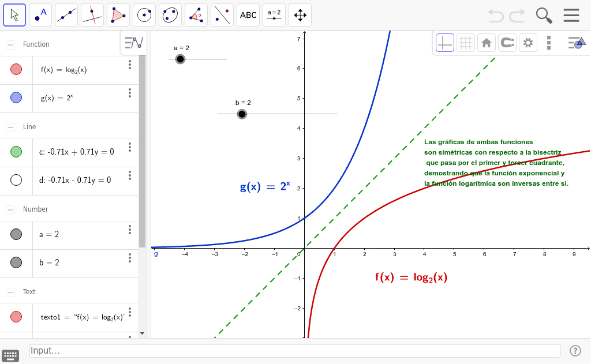Select the Reflect about Line tool
The height and width of the screenshot is (364, 591).
click(222, 15)
